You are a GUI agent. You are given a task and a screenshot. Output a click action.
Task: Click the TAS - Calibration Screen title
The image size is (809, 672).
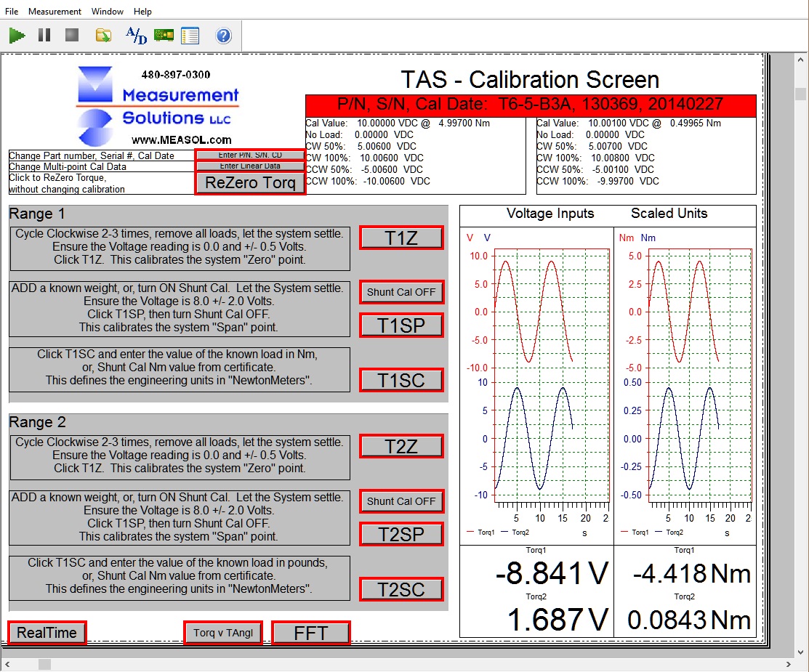[x=530, y=80]
